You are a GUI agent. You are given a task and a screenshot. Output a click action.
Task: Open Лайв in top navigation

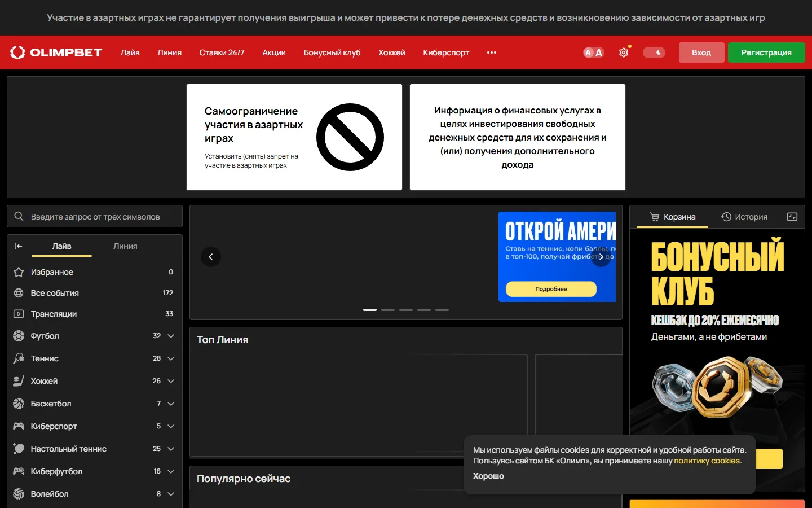click(130, 52)
